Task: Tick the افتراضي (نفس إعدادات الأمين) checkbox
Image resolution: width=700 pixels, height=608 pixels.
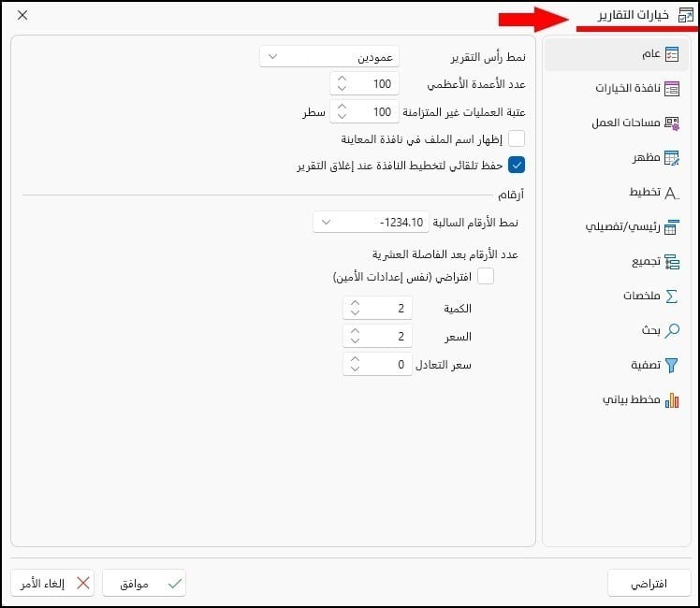Action: 486,276
